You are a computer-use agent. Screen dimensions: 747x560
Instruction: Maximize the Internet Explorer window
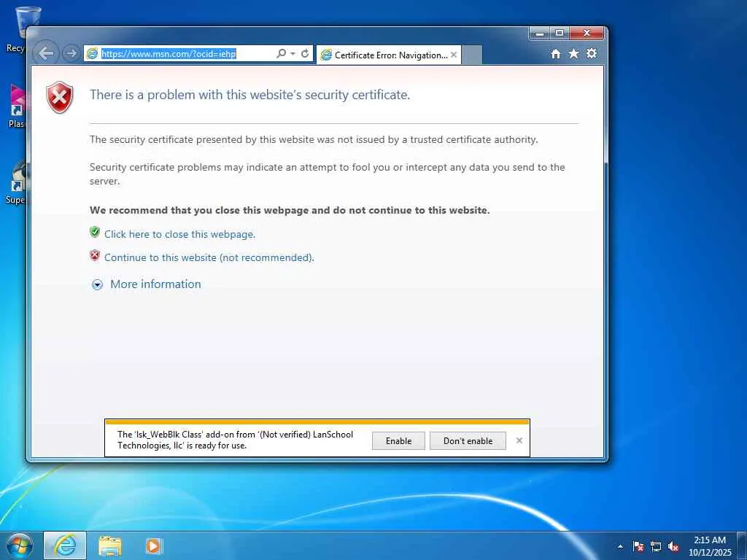click(x=560, y=34)
